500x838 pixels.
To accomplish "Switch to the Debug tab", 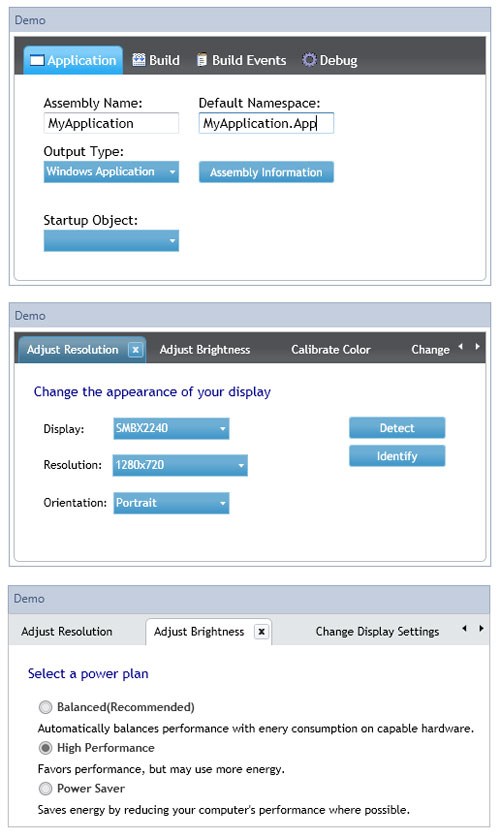I will [330, 60].
